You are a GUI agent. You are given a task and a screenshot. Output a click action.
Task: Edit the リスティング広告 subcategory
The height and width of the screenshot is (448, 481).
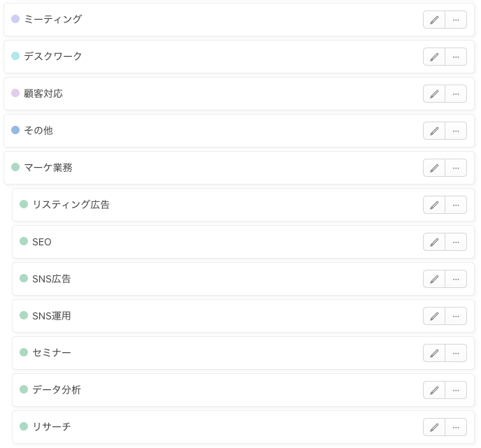tap(434, 205)
